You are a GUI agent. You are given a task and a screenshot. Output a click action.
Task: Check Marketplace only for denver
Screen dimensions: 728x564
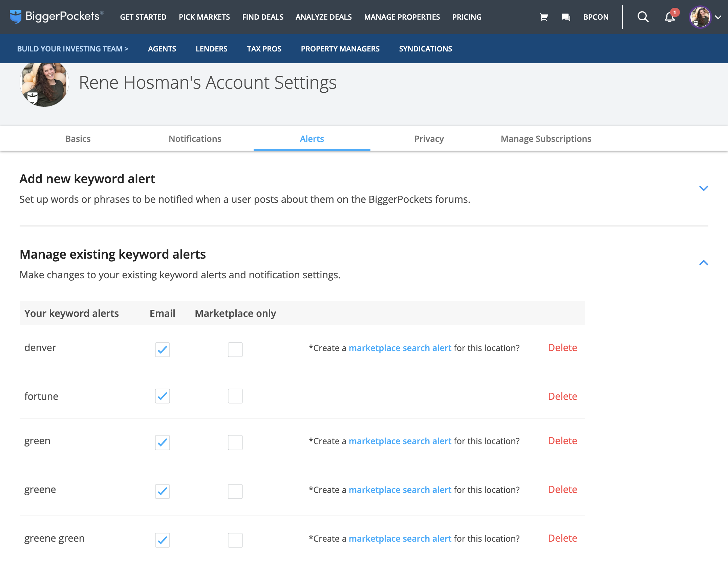[235, 349]
